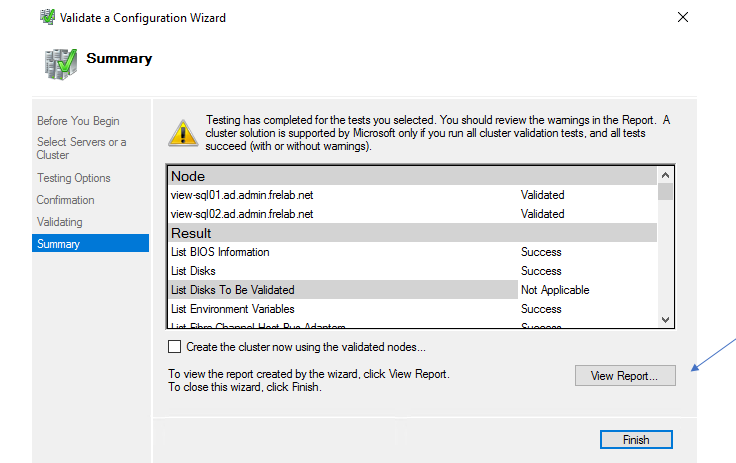Enable 'Create the cluster now' checkbox
Screen dimensions: 736x463
coord(175,347)
